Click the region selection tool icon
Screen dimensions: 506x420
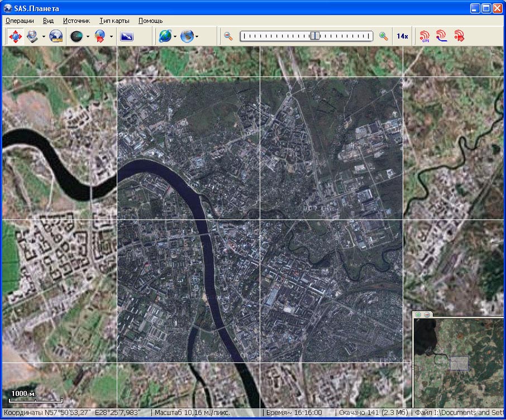pyautogui.click(x=32, y=36)
